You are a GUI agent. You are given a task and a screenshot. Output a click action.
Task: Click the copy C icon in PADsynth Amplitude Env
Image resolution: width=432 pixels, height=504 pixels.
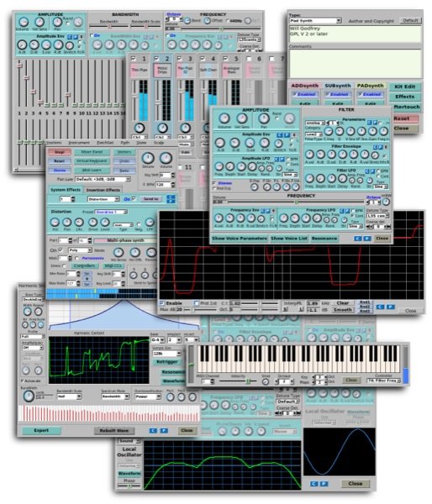click(x=70, y=37)
